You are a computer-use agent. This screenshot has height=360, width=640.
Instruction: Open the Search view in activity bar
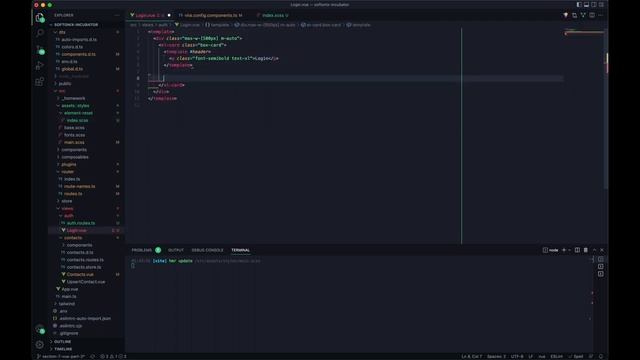40,33
